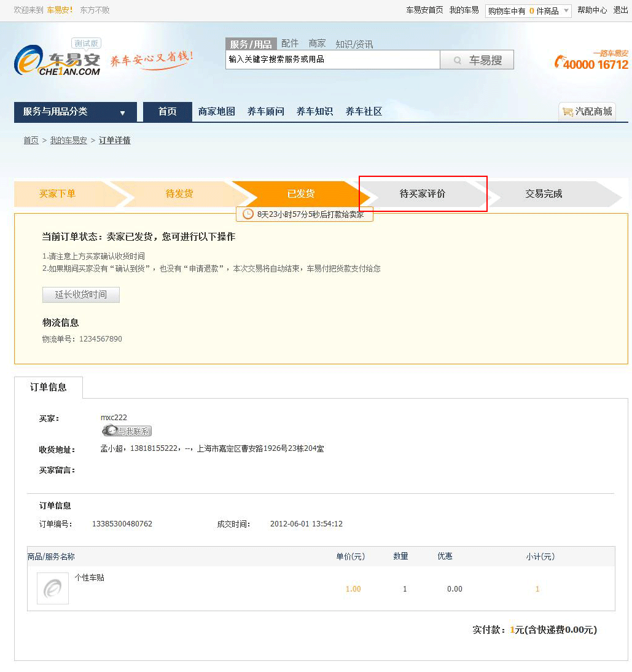Open the 汽配商城 button

point(587,111)
